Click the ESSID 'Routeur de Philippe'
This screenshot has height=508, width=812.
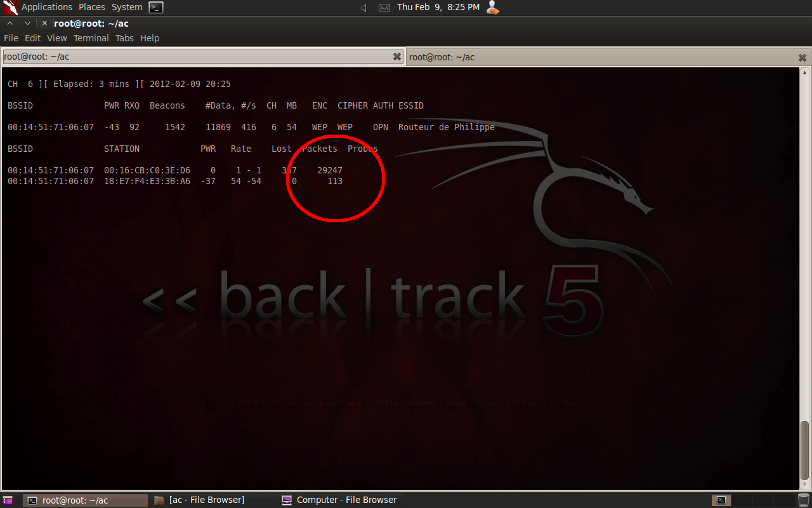(447, 127)
